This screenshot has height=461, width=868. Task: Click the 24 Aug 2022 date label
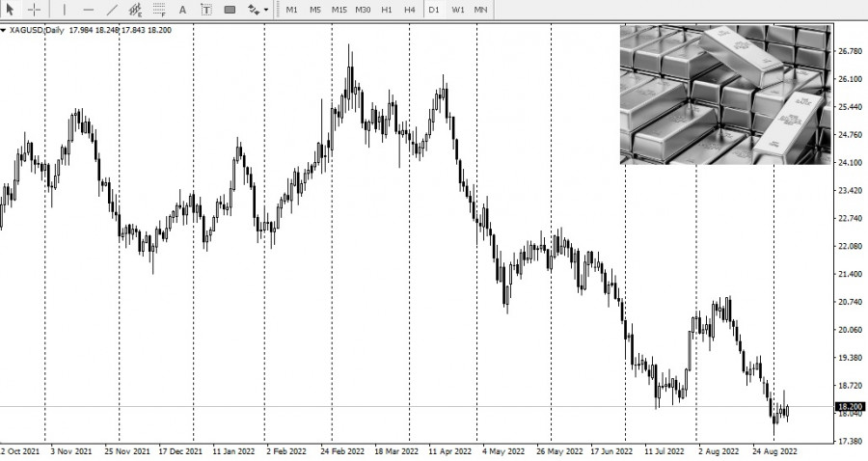pyautogui.click(x=774, y=451)
